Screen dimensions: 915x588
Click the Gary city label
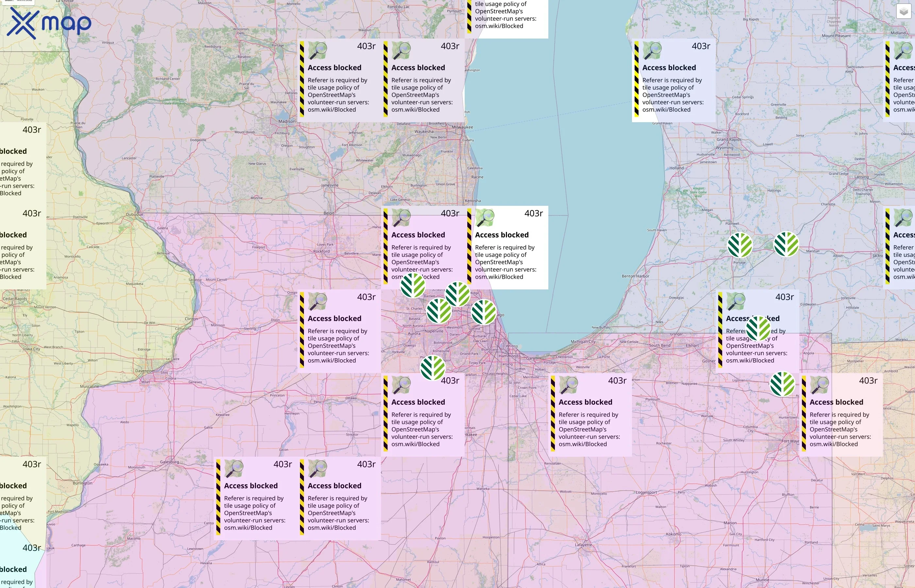[x=530, y=359]
